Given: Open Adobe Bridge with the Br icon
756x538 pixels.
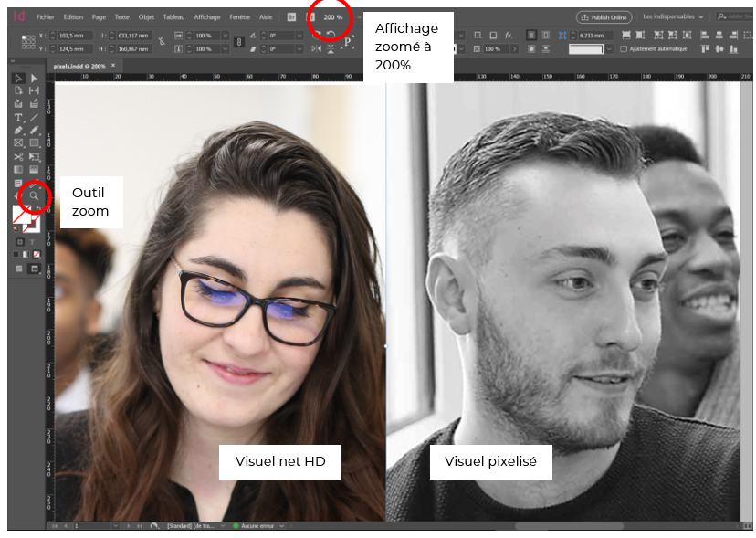Looking at the screenshot, I should [x=291, y=16].
